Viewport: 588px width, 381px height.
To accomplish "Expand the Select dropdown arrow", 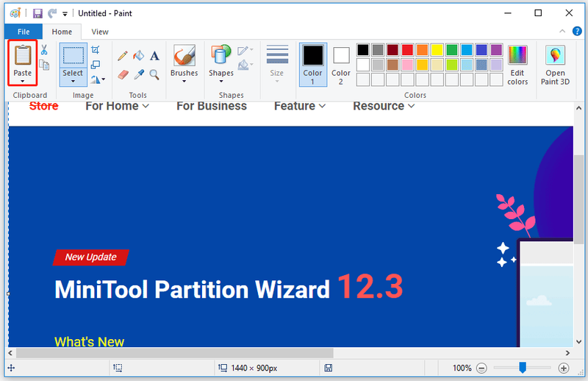I will 73,81.
